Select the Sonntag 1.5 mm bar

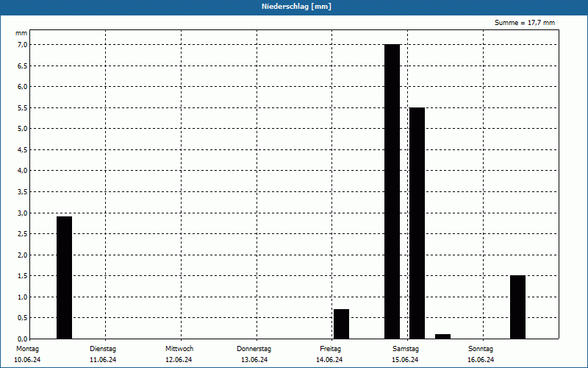pos(518,307)
